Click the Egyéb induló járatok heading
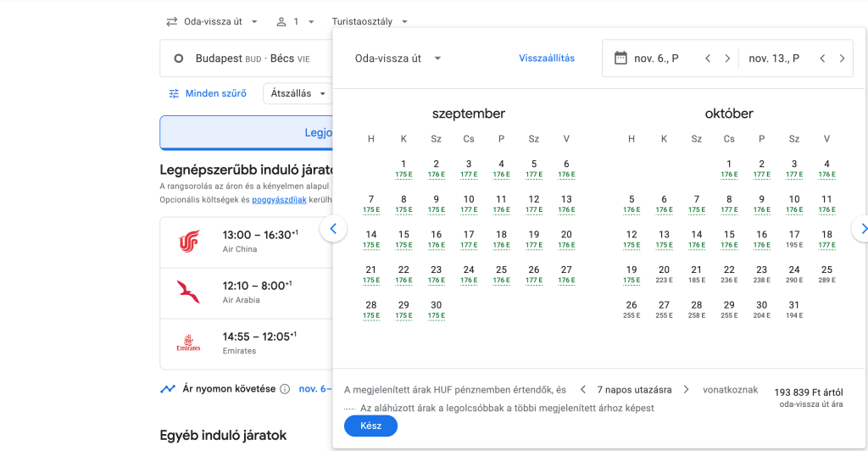 (223, 436)
